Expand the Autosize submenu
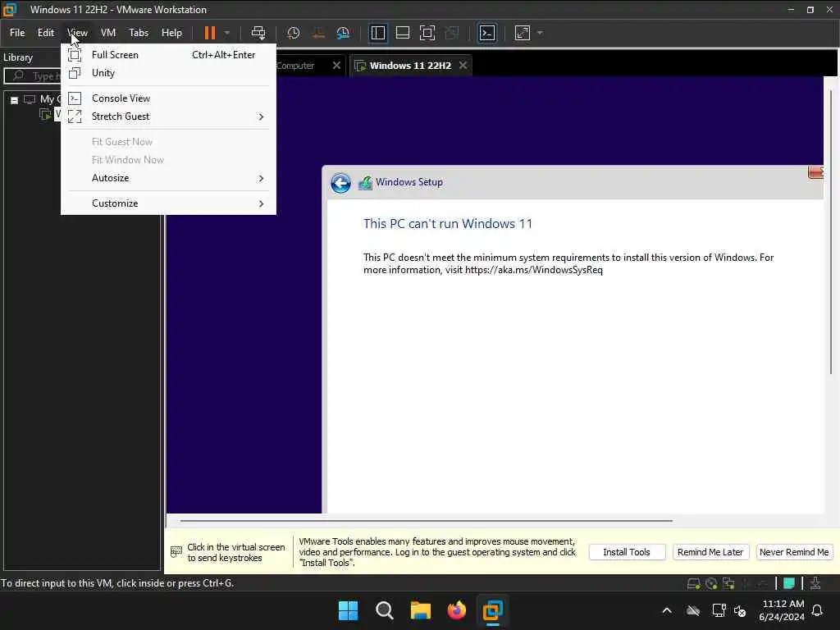Screen dimensions: 840x630 (x=168, y=178)
